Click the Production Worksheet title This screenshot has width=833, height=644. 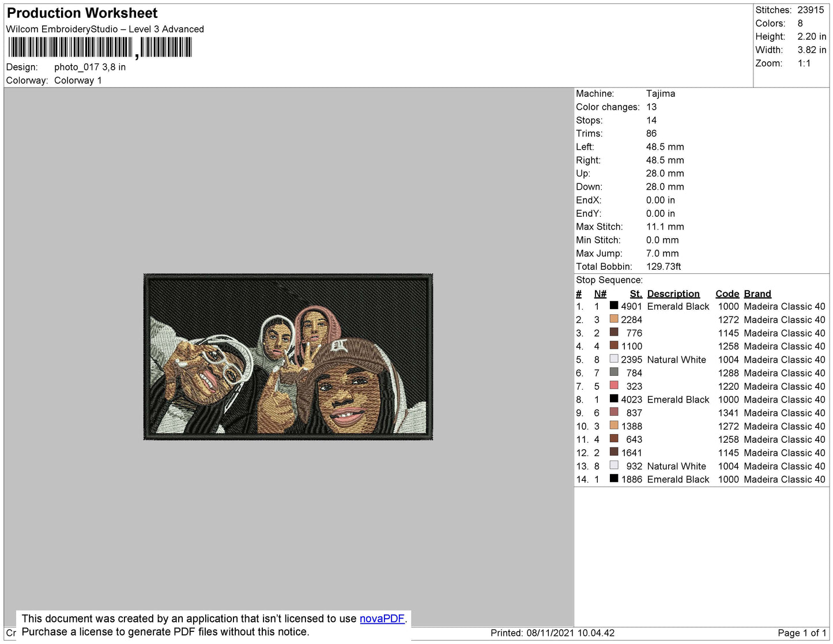(x=82, y=13)
